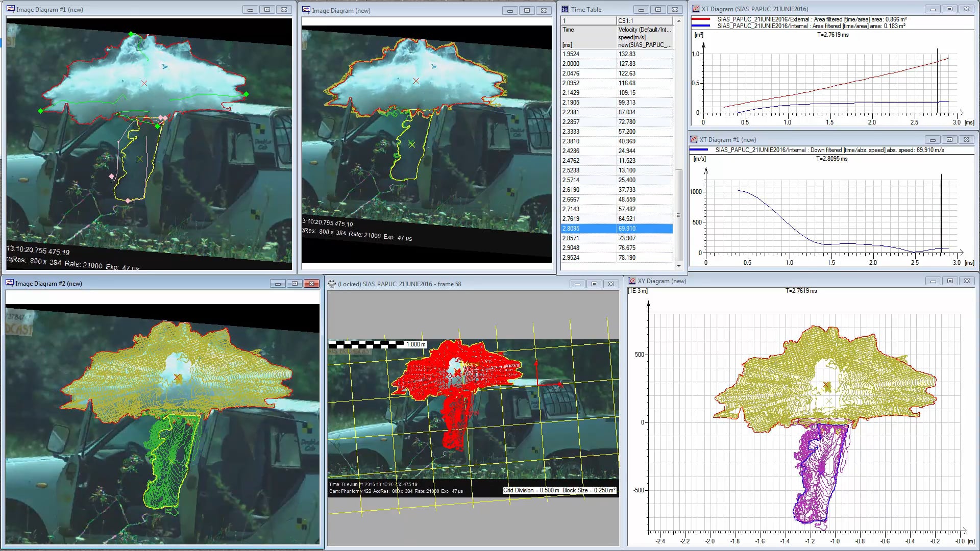Click the chart icon on XT Diagram #1 title bar

pyautogui.click(x=694, y=139)
